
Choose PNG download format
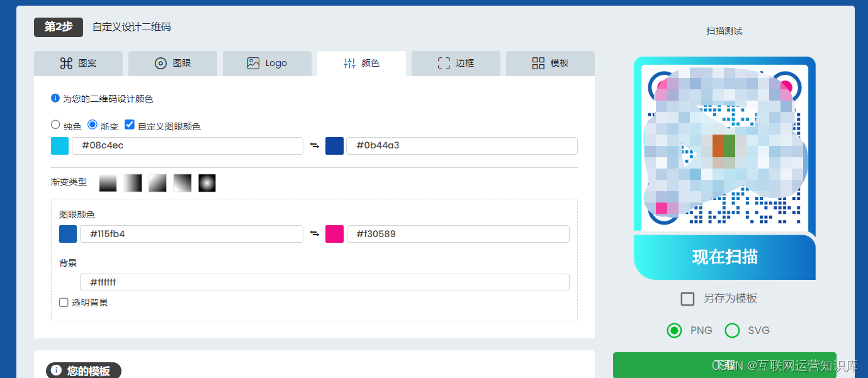674,330
